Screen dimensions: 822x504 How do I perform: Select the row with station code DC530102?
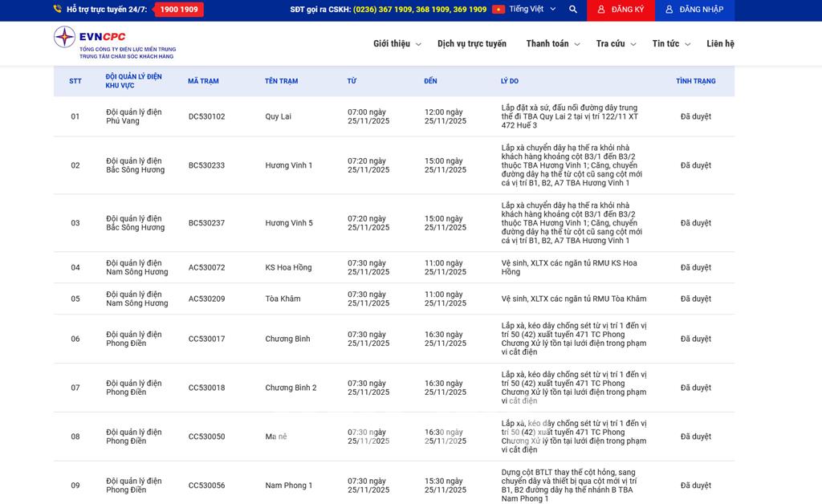[206, 116]
